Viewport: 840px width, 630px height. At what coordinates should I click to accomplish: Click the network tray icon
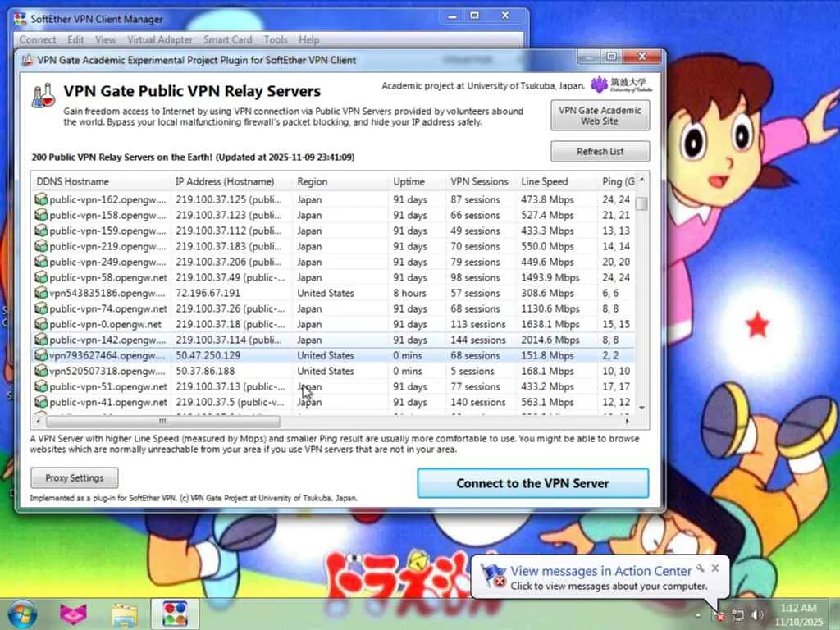738,615
